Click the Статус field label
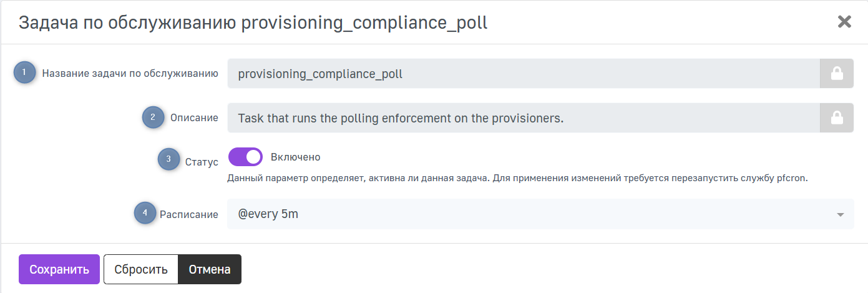 tap(202, 162)
